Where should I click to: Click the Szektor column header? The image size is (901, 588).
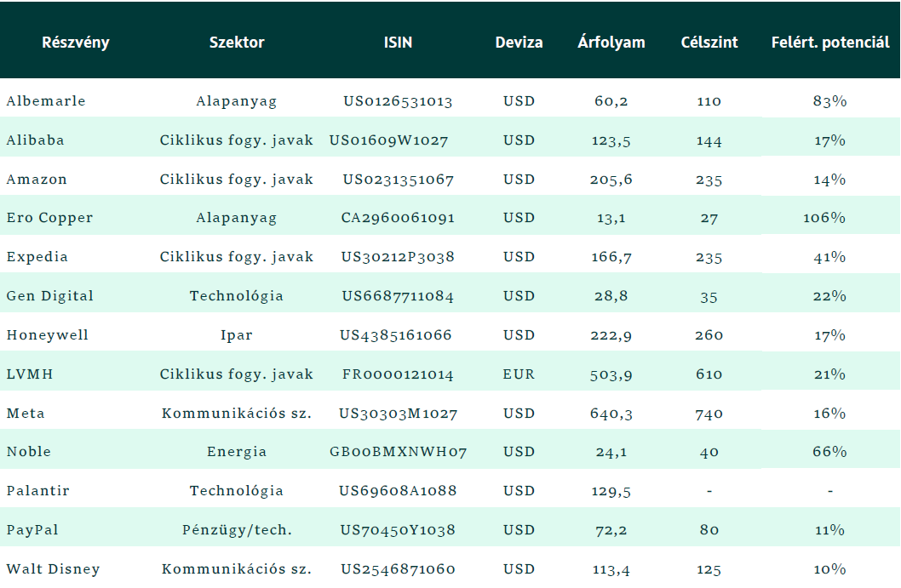coord(237,43)
